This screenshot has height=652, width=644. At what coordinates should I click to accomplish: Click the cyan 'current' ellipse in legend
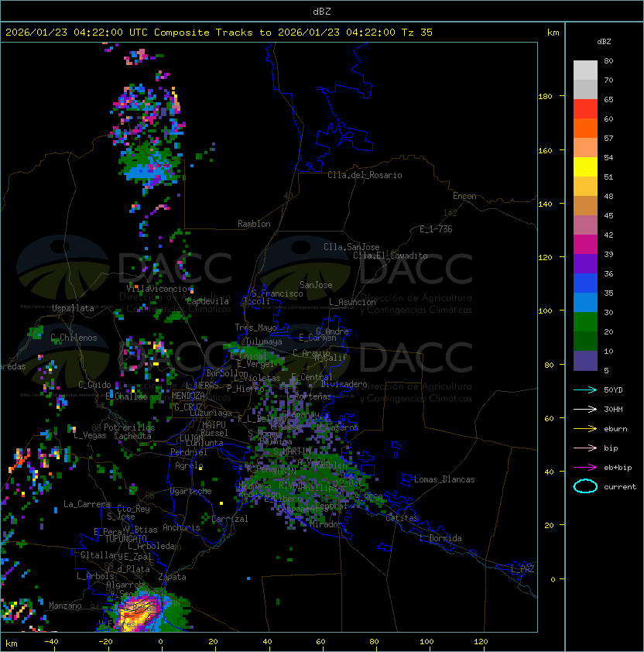pos(585,486)
